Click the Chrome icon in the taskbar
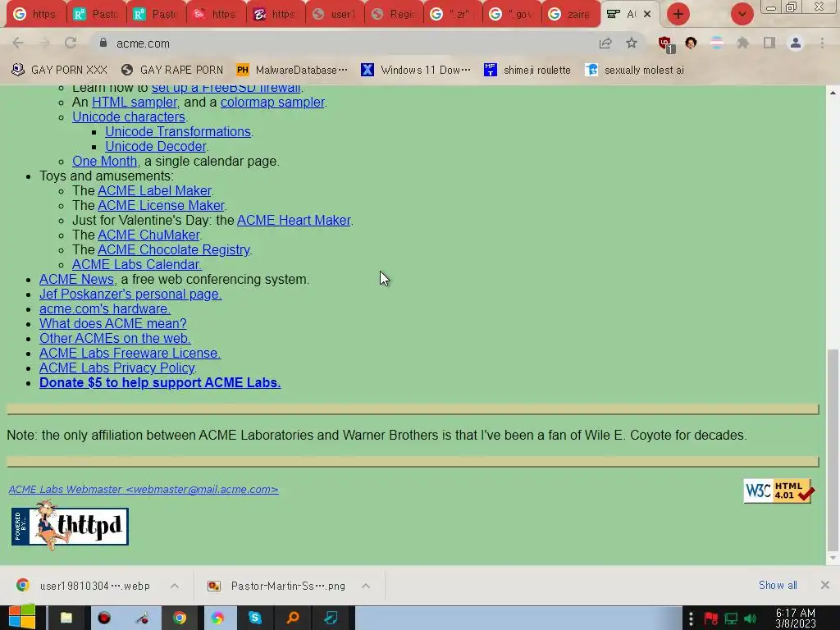The image size is (840, 630). tap(180, 619)
